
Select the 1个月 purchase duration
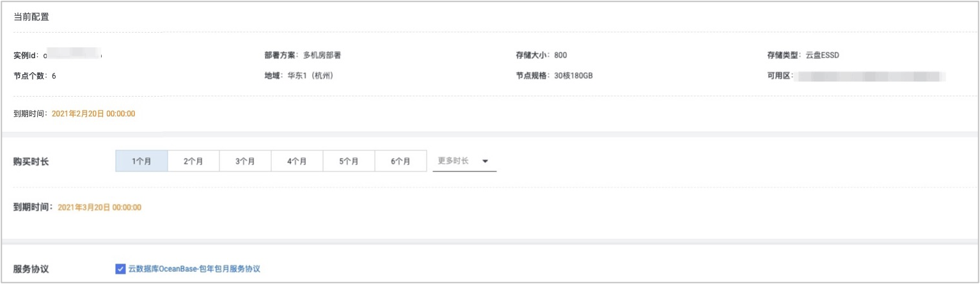(141, 161)
